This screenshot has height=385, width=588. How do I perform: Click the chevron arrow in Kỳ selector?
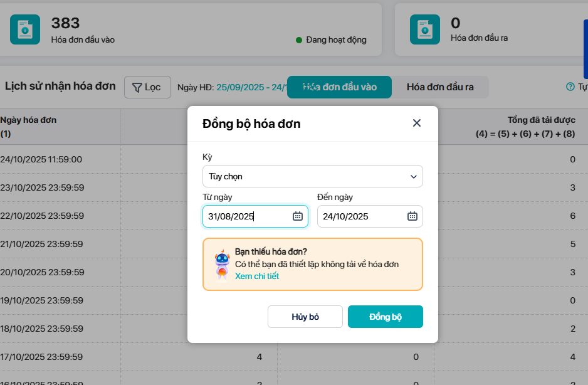click(x=413, y=177)
